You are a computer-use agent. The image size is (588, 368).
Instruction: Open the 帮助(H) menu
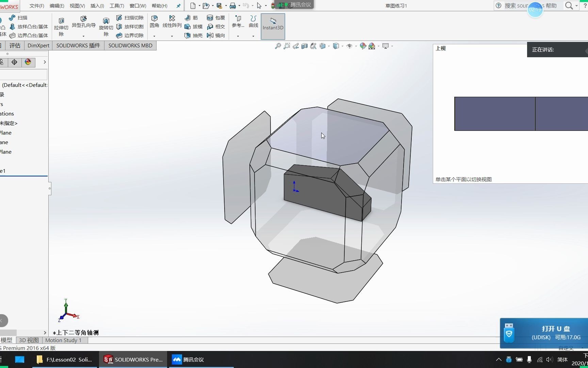pos(160,6)
